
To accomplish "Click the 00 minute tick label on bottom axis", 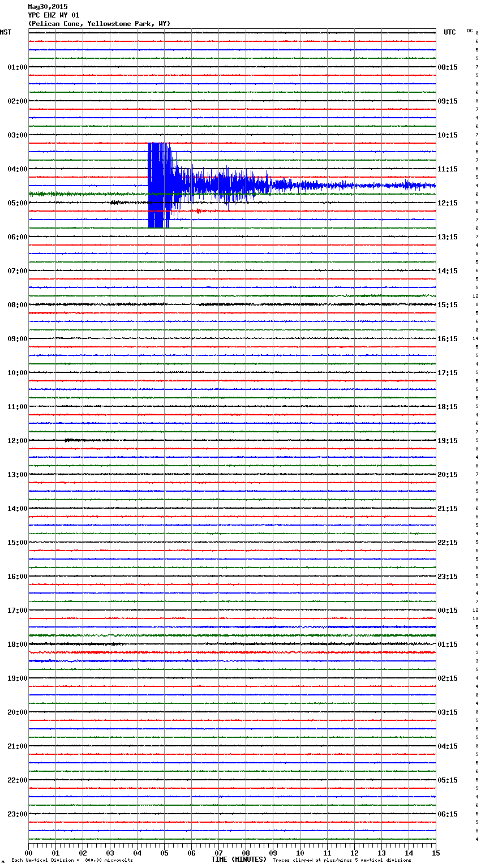I will click(x=28, y=853).
